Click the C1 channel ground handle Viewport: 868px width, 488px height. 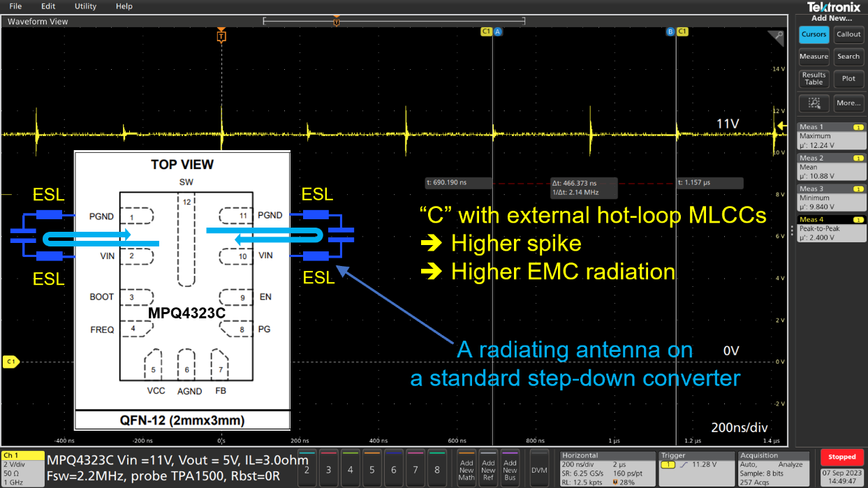point(10,362)
